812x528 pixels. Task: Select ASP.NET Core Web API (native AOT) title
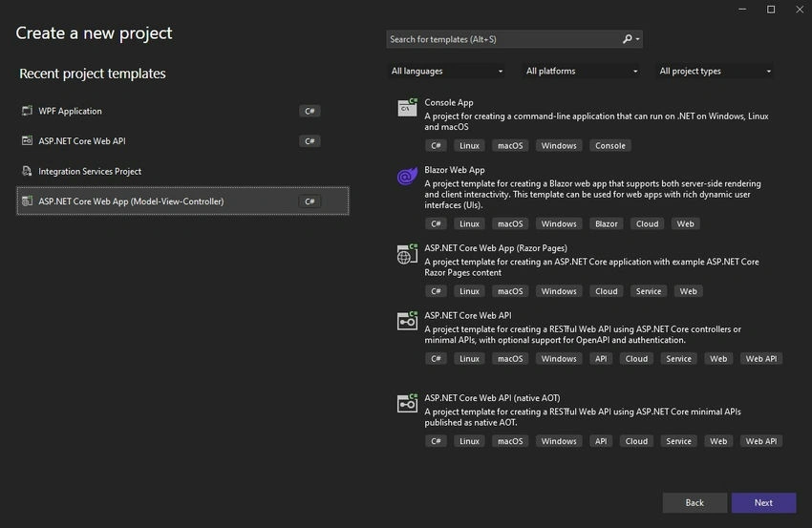[492, 398]
